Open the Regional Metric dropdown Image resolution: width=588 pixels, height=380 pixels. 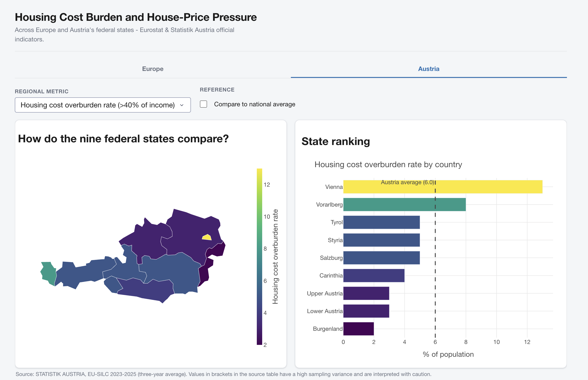point(103,105)
